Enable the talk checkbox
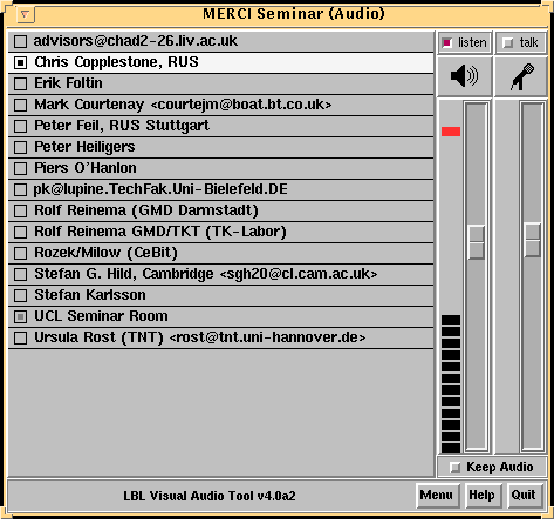The height and width of the screenshot is (519, 554). coord(508,43)
